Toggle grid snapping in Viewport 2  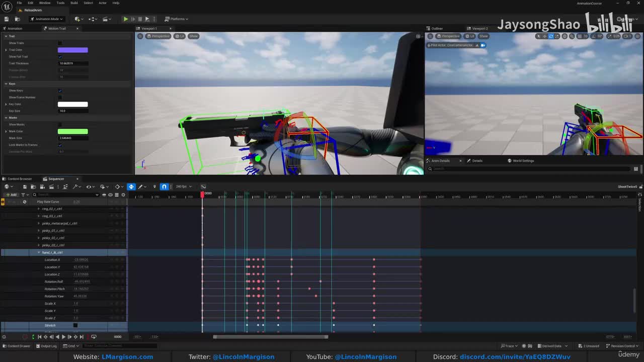(580, 36)
